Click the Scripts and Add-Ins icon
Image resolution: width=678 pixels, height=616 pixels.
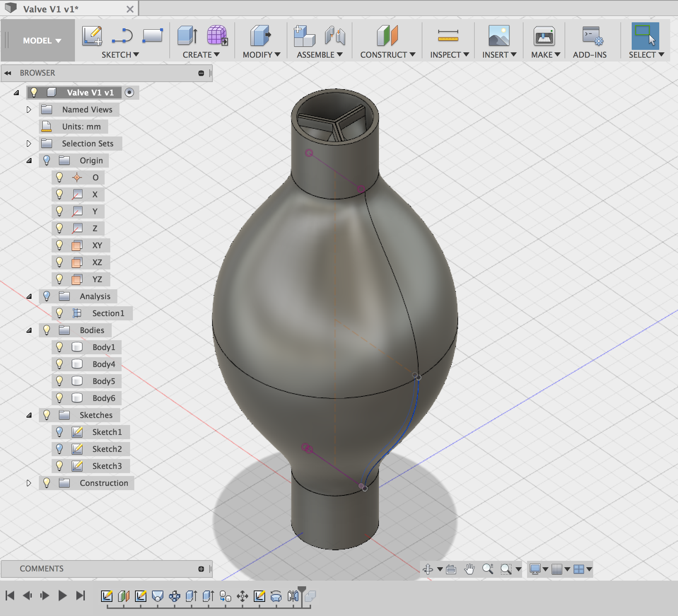click(x=592, y=36)
